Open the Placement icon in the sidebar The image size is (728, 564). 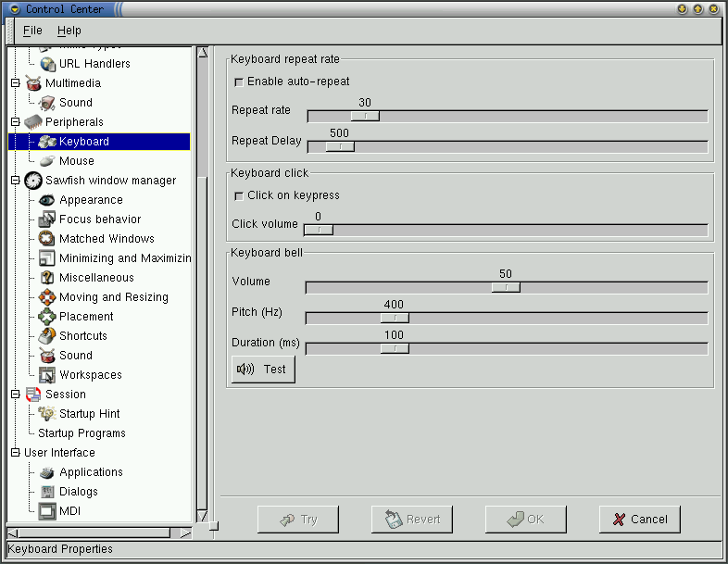click(46, 317)
